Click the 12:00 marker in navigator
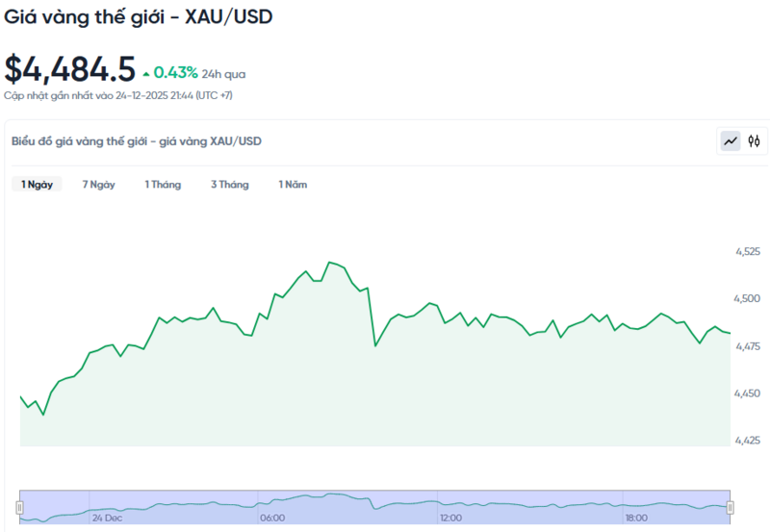This screenshot has width=770, height=532. pos(451,518)
